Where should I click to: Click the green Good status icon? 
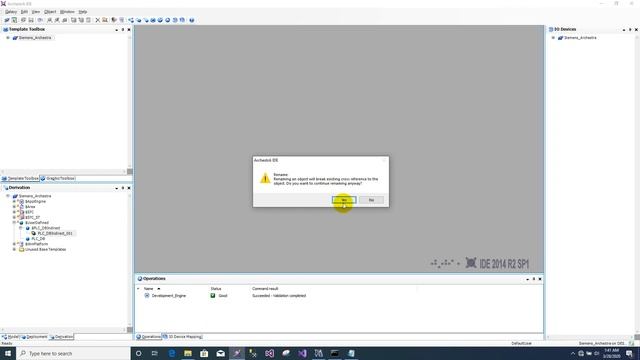213,296
